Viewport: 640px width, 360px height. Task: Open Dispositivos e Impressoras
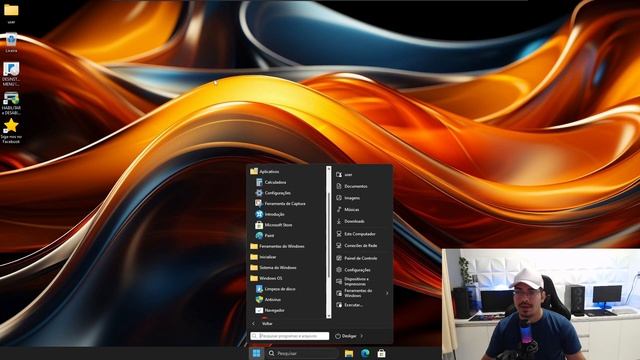pyautogui.click(x=353, y=281)
